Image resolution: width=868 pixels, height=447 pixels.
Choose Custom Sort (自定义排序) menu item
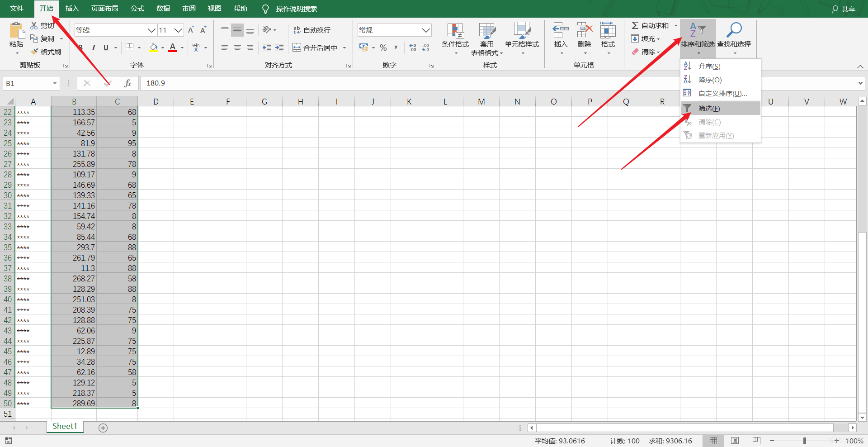coord(721,93)
